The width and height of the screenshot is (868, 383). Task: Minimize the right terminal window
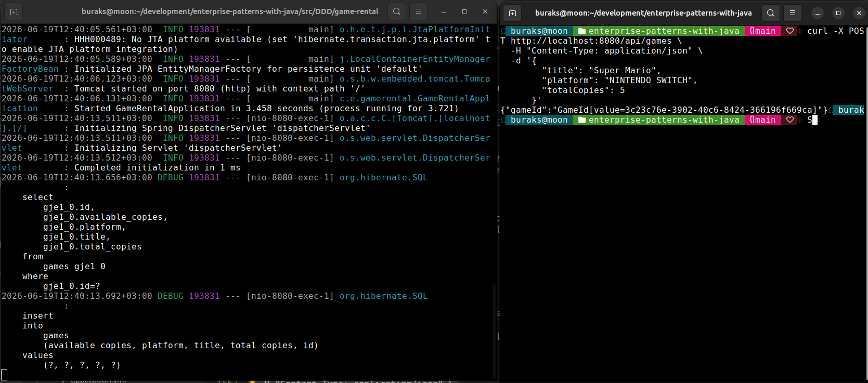pos(818,13)
